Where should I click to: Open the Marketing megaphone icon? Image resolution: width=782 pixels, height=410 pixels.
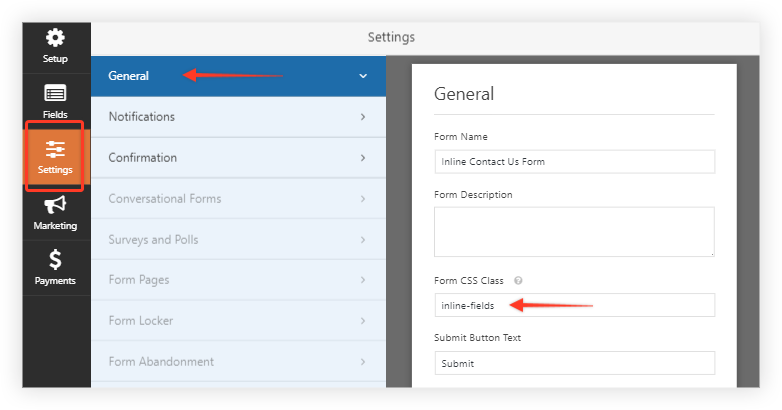point(55,205)
